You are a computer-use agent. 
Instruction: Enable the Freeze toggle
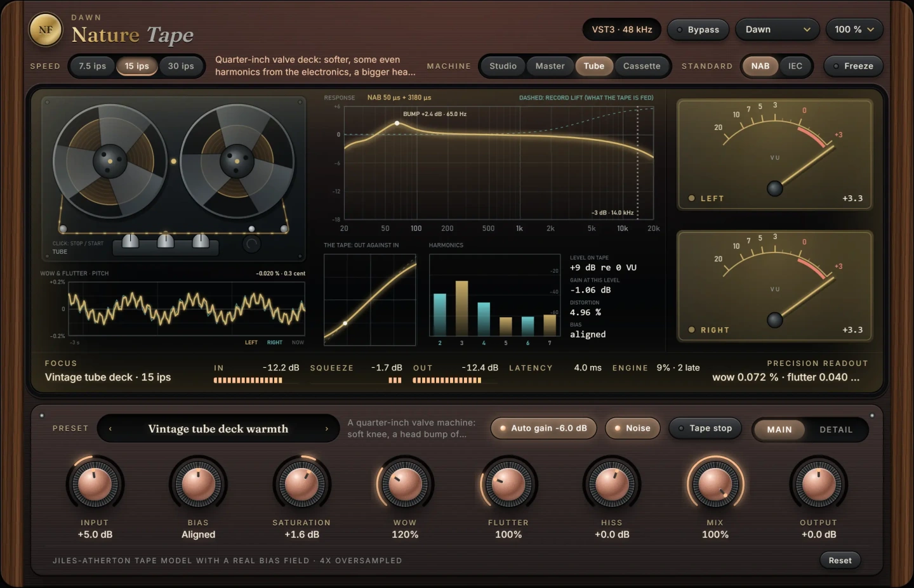point(853,66)
